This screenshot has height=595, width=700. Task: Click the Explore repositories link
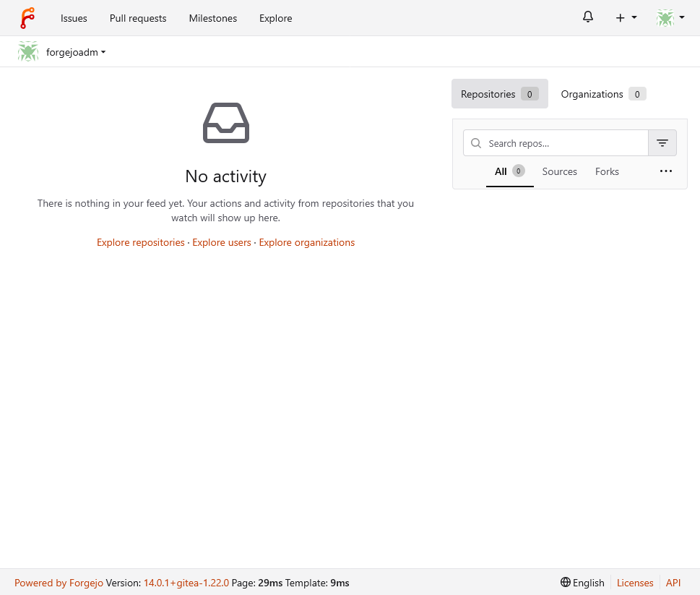(x=140, y=242)
